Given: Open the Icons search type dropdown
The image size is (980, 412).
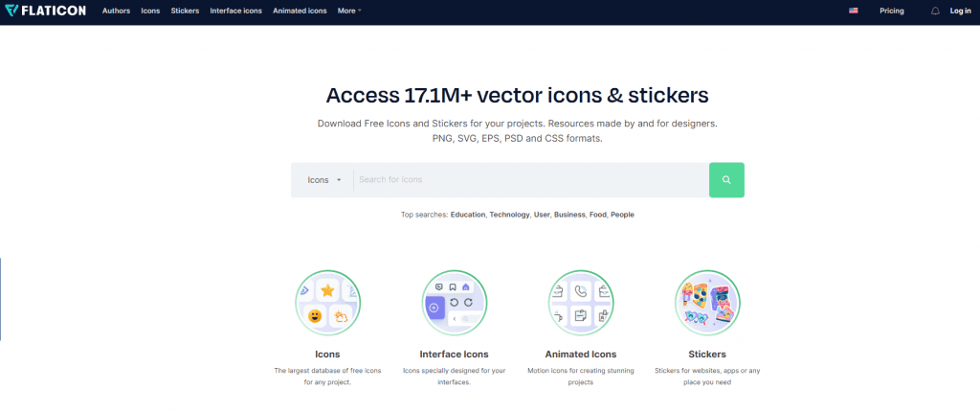Looking at the screenshot, I should (323, 180).
